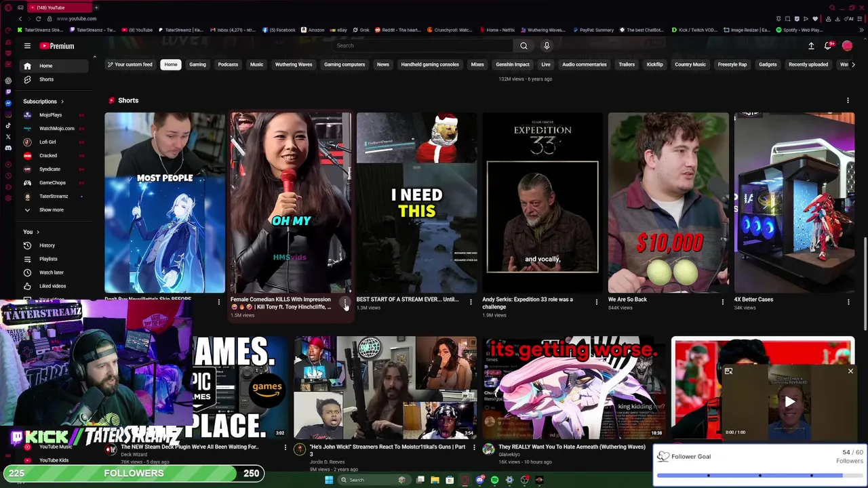Select the Live category chip
This screenshot has width=868, height=488.
click(x=546, y=64)
